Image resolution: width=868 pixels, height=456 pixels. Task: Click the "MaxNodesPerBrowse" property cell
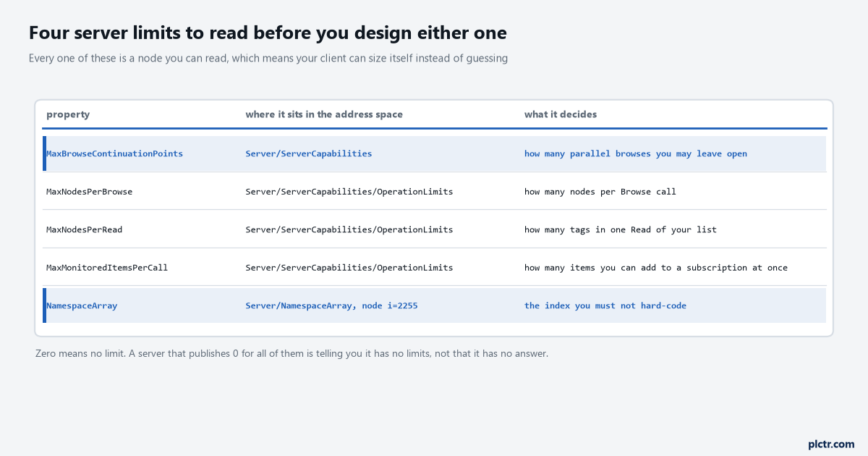pyautogui.click(x=89, y=192)
